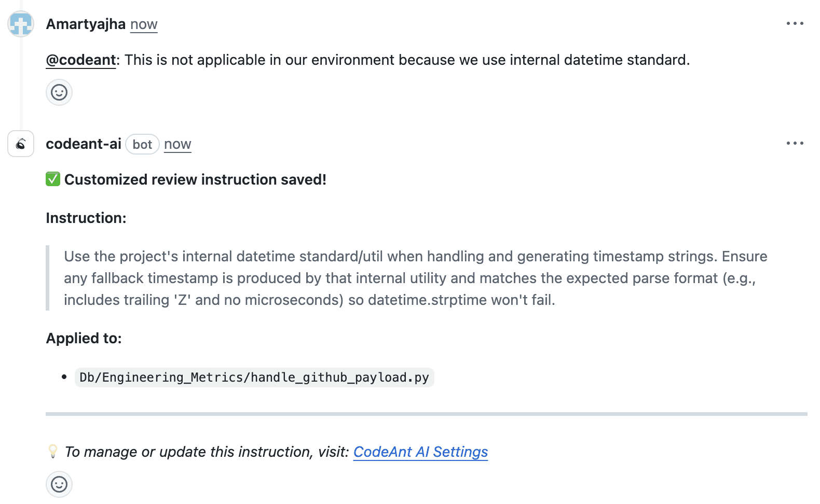Open the kebab menu on codeant-ai's comment
820x504 pixels.
click(x=795, y=143)
